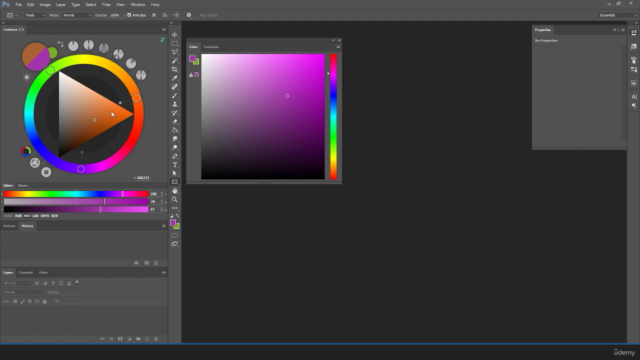This screenshot has height=360, width=640.
Task: Open the Pixels tool mode dropdown
Action: pos(35,15)
